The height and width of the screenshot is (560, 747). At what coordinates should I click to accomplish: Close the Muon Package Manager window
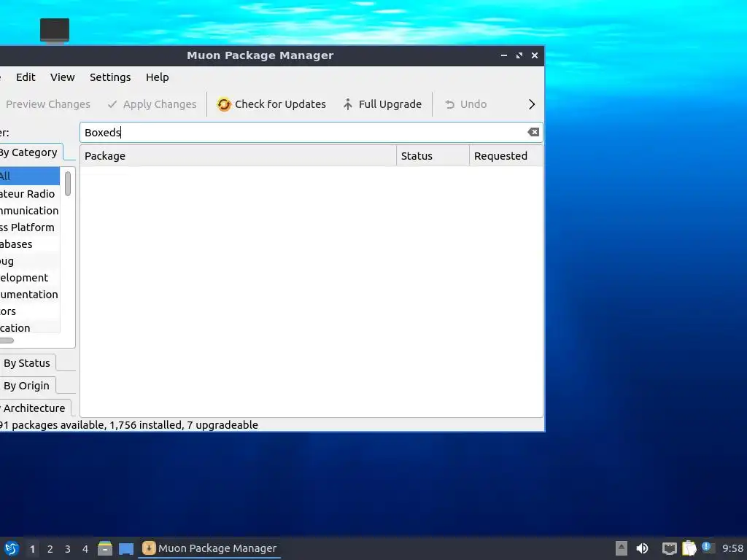point(535,55)
